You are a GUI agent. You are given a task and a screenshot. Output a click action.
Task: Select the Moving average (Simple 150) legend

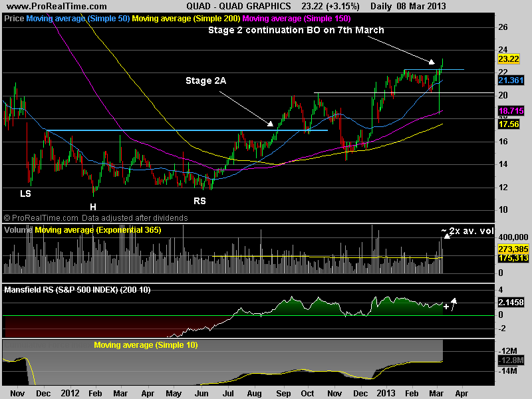click(297, 19)
